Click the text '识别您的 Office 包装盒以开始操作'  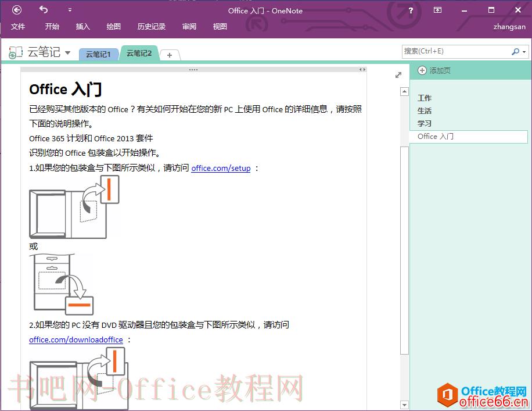[95, 153]
